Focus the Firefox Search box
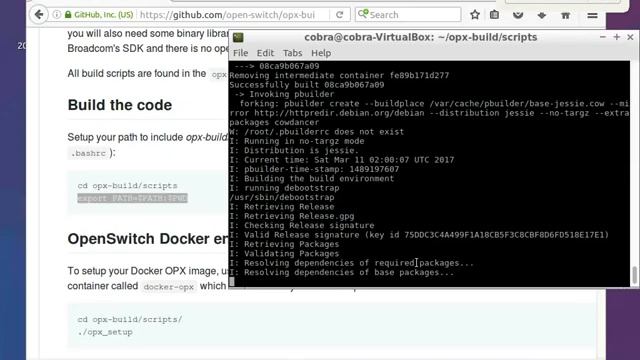The height and width of the screenshot is (360, 640). (408, 15)
